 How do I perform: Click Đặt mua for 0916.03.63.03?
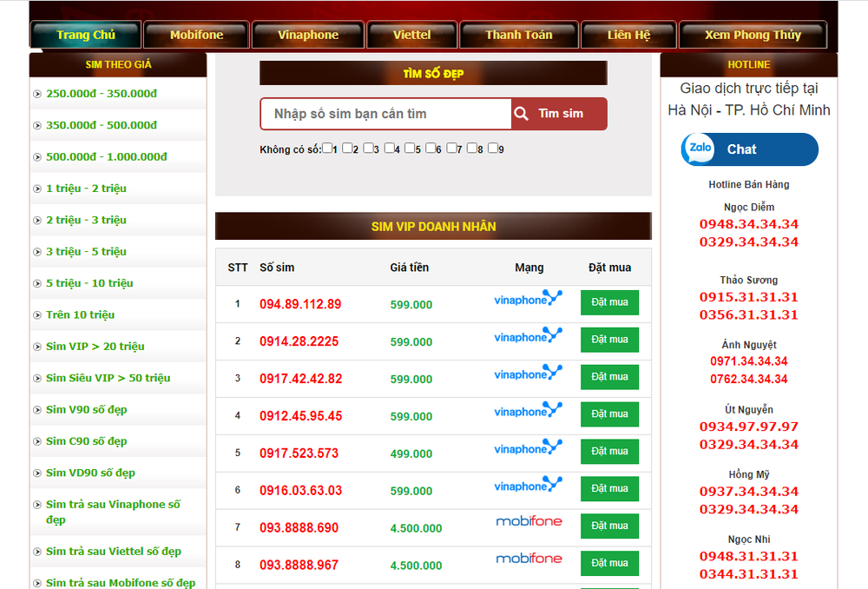(609, 488)
